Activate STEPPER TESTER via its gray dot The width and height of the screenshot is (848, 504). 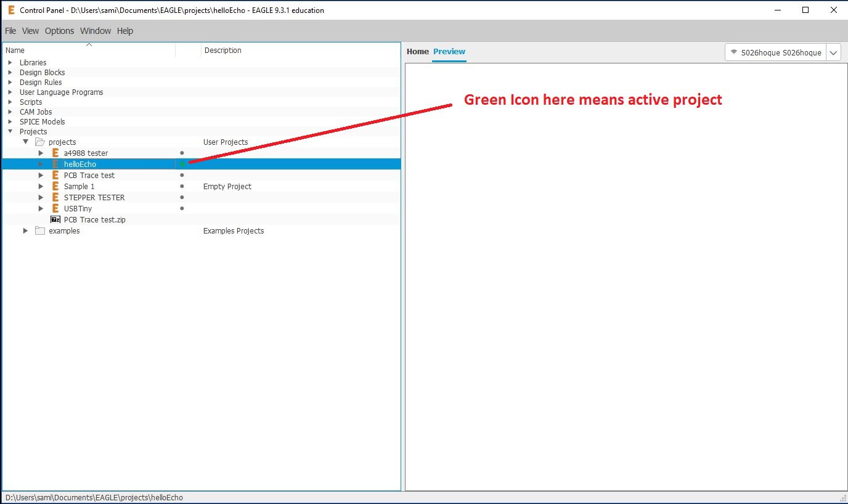[182, 197]
